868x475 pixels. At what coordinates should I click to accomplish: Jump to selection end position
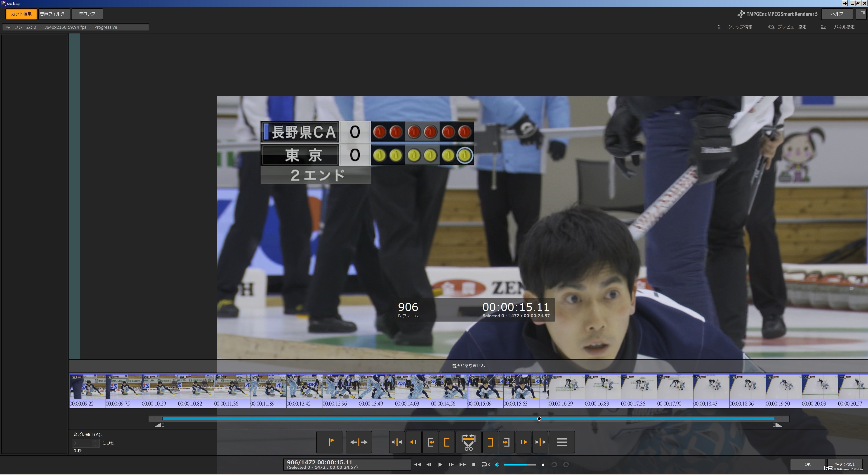(506, 442)
